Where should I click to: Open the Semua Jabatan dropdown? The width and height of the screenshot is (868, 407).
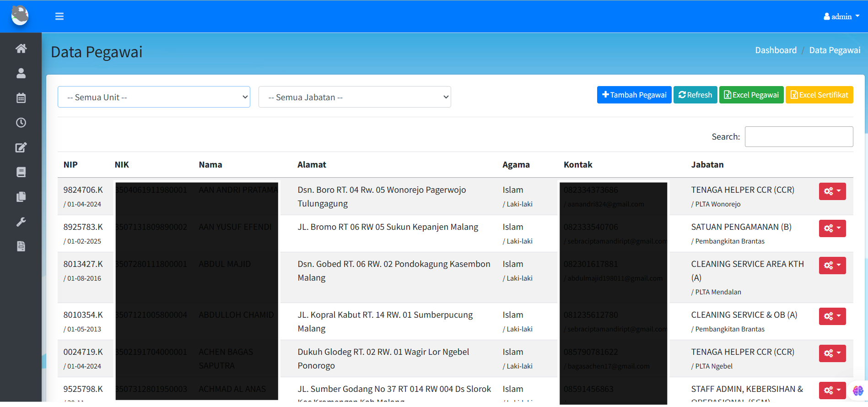coord(355,97)
